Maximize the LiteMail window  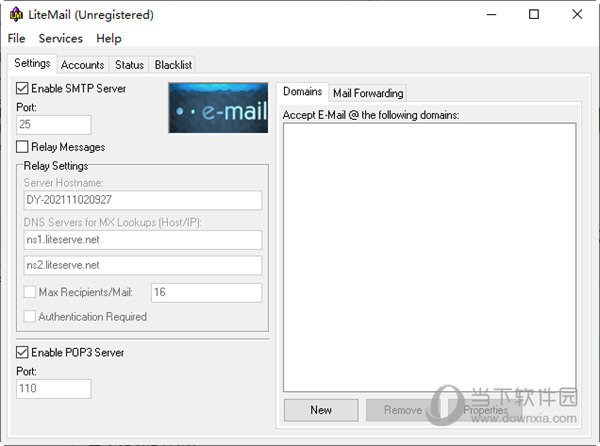coord(534,15)
